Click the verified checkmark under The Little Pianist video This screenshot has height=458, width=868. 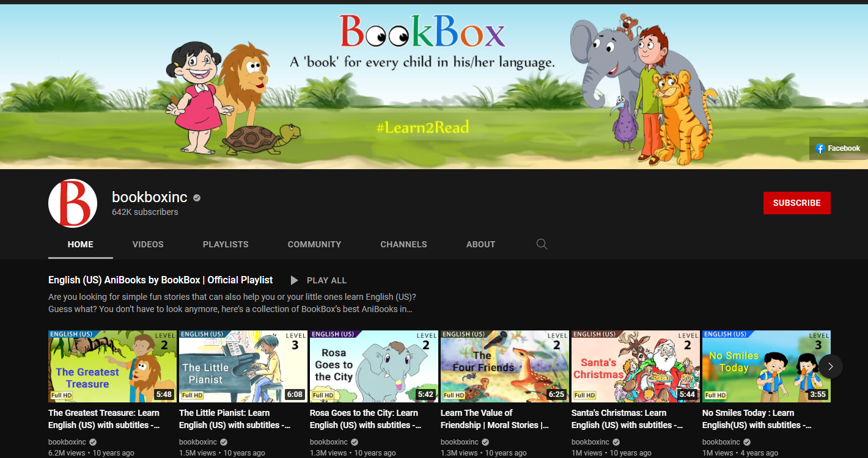click(223, 442)
